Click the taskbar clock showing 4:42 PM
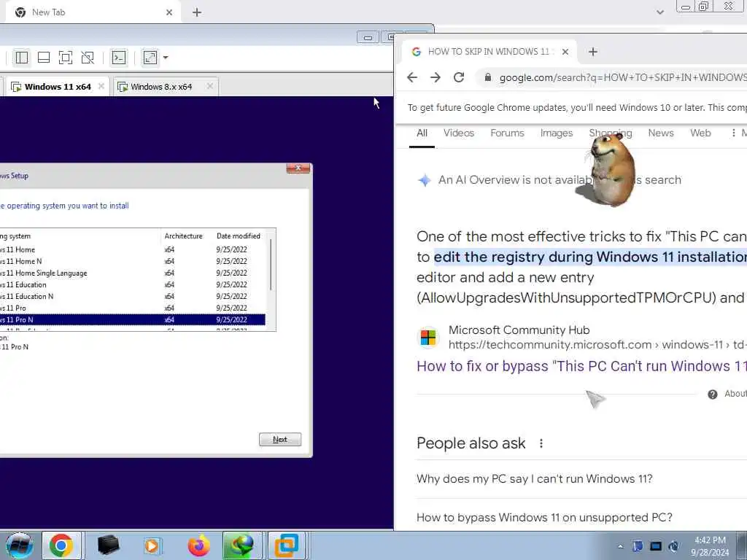 tap(710, 546)
